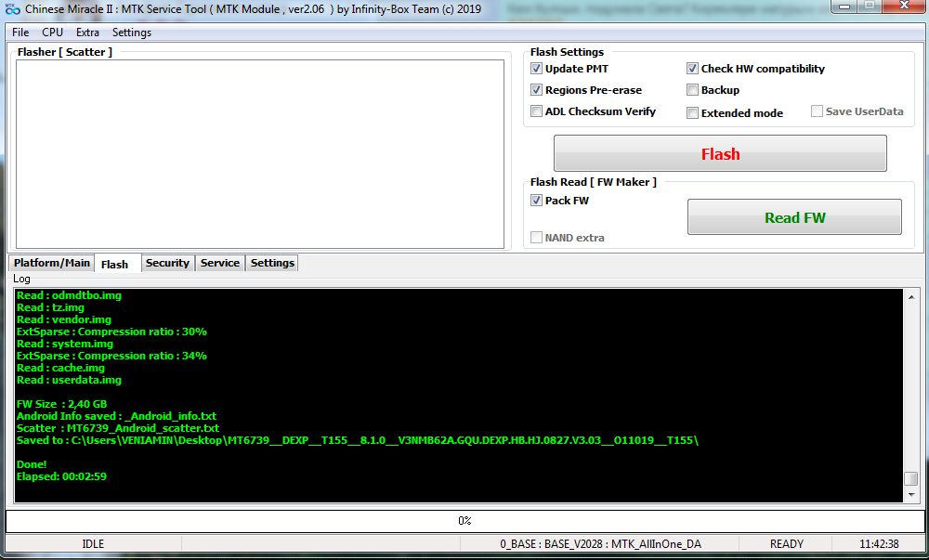Maximize the Chinese Miracle window
This screenshot has width=929, height=560.
click(870, 7)
